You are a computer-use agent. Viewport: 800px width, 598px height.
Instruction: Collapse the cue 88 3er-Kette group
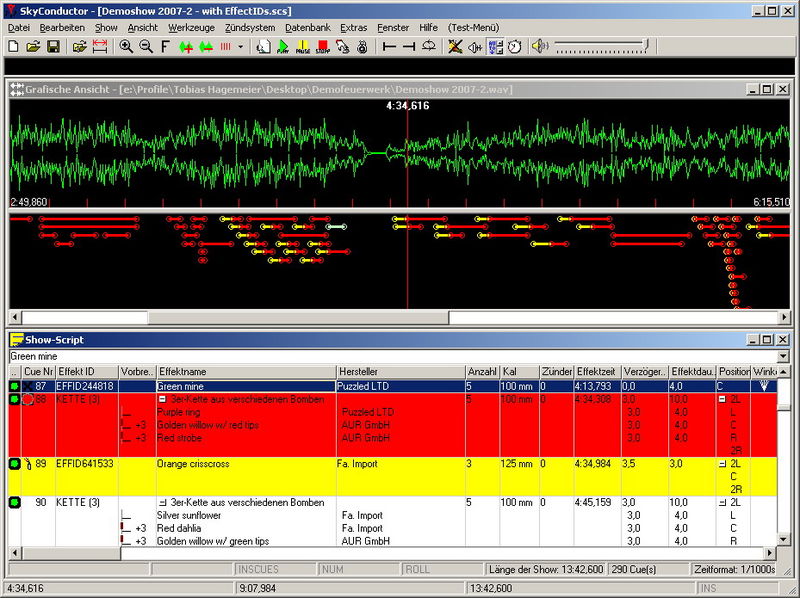[x=163, y=400]
